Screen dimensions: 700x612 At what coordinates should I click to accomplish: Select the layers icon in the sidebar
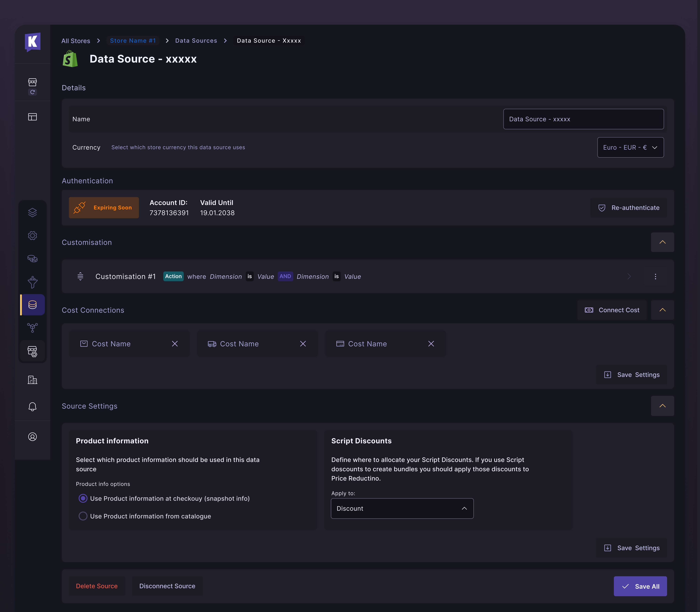32,212
